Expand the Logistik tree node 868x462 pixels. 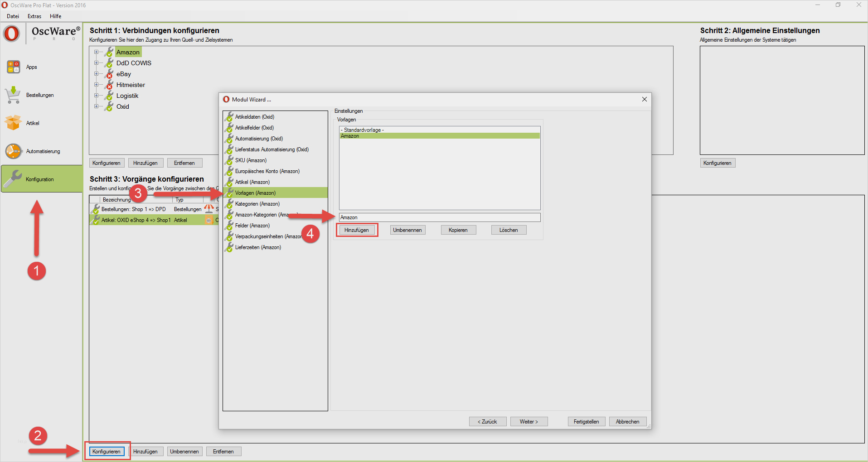[x=96, y=96]
